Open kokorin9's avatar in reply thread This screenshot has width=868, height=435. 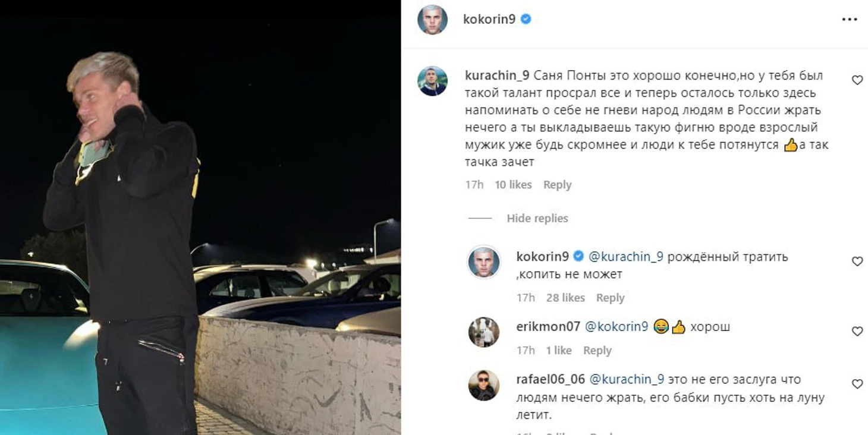click(483, 262)
